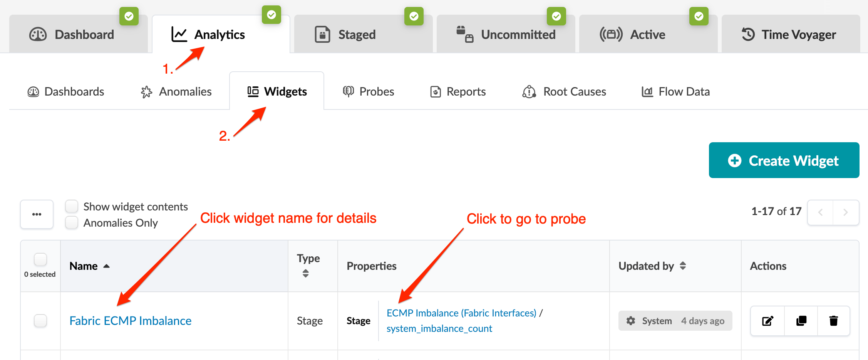Open the ellipsis bulk actions menu

(x=37, y=214)
